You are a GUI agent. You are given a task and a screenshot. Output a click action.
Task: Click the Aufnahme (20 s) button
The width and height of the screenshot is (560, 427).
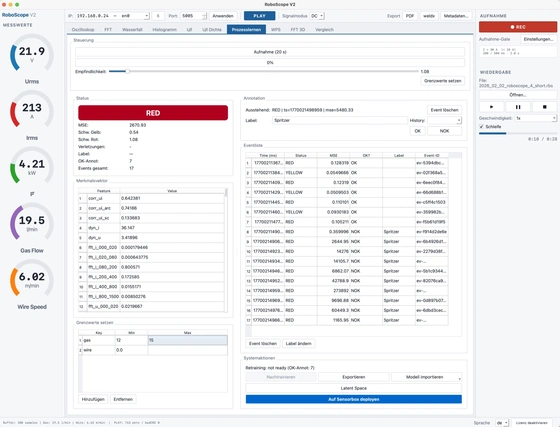(x=270, y=52)
